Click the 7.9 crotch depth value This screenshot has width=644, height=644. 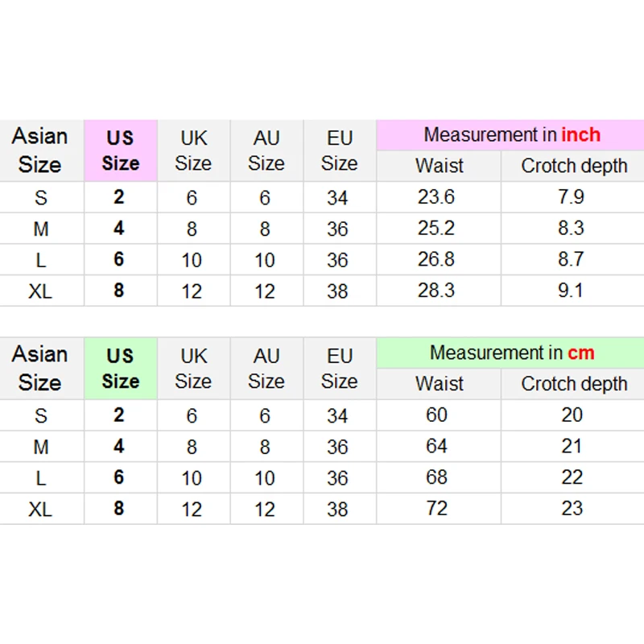click(571, 197)
